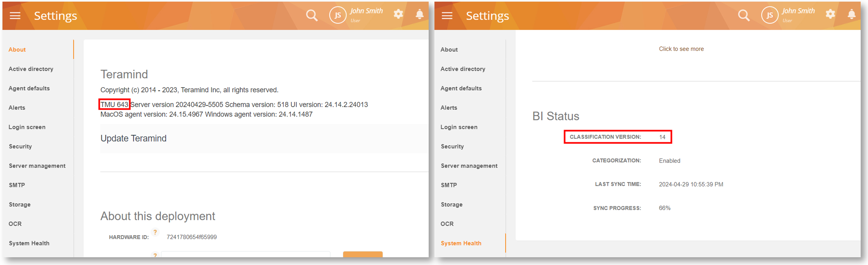Image resolution: width=868 pixels, height=265 pixels.
Task: Open Login screen in right window sidebar
Action: 459,127
